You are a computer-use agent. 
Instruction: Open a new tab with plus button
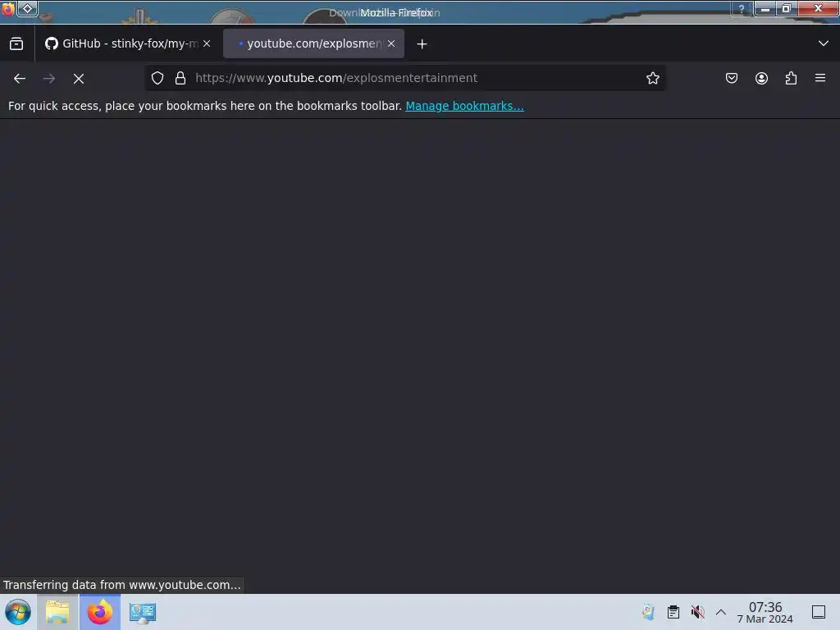tap(422, 44)
